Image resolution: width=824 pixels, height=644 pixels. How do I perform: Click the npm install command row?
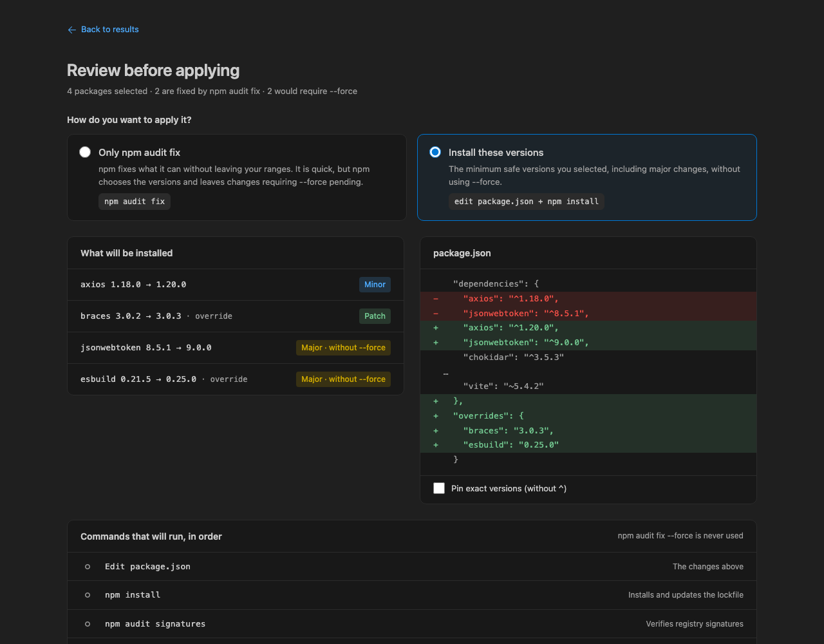coord(412,595)
